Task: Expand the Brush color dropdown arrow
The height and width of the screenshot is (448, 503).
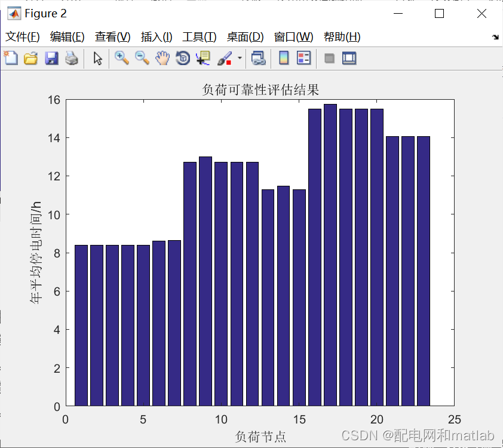Action: [240, 59]
